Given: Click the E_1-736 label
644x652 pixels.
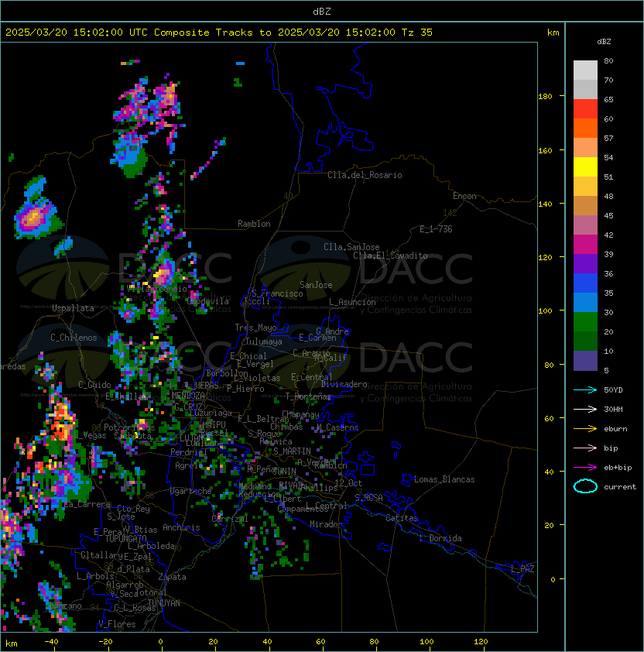Looking at the screenshot, I should click(436, 229).
